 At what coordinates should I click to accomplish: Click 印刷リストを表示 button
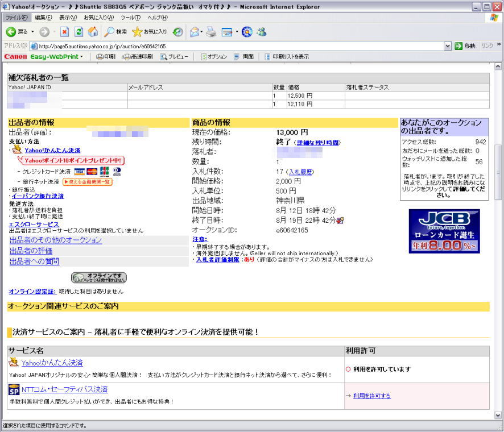point(287,56)
